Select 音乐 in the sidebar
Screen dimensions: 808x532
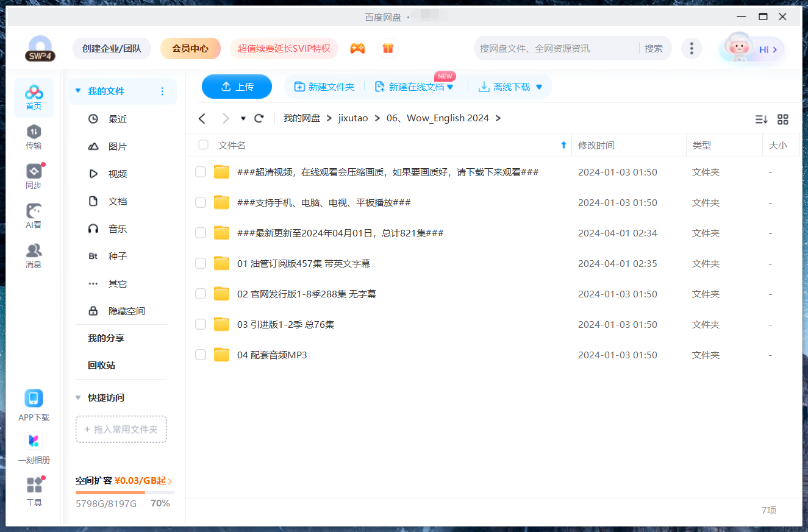(118, 229)
